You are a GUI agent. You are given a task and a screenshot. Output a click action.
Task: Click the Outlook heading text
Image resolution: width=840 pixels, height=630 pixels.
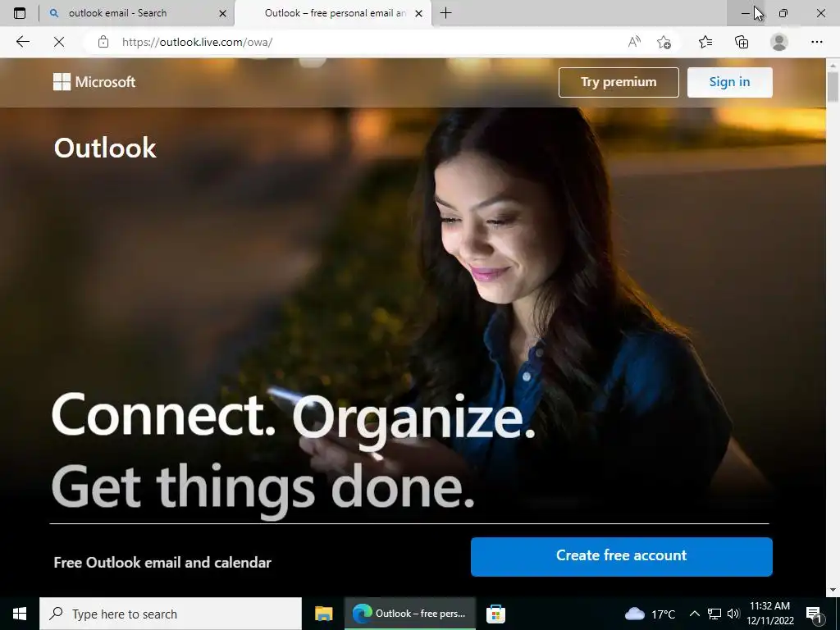pyautogui.click(x=105, y=148)
